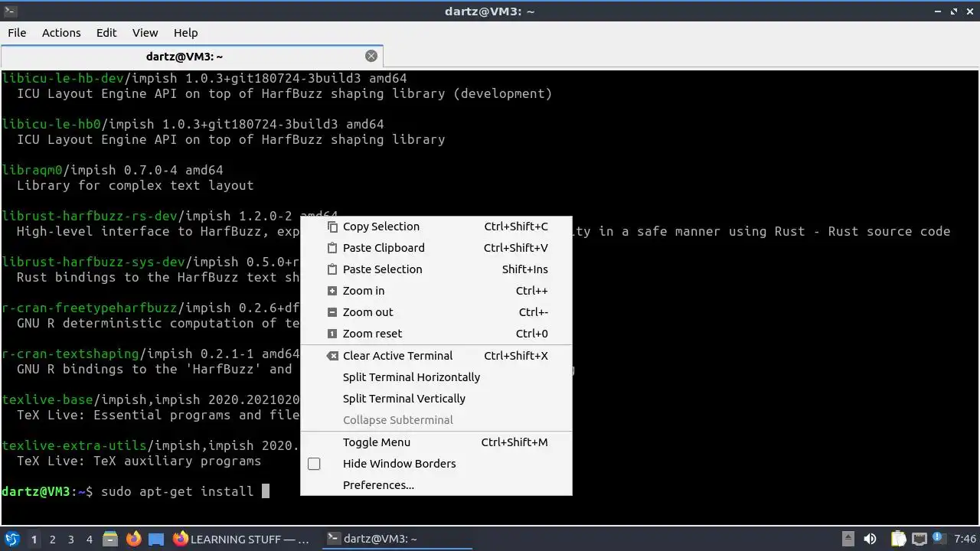This screenshot has height=551, width=980.
Task: Launch the file manager from the taskbar
Action: coord(110,539)
